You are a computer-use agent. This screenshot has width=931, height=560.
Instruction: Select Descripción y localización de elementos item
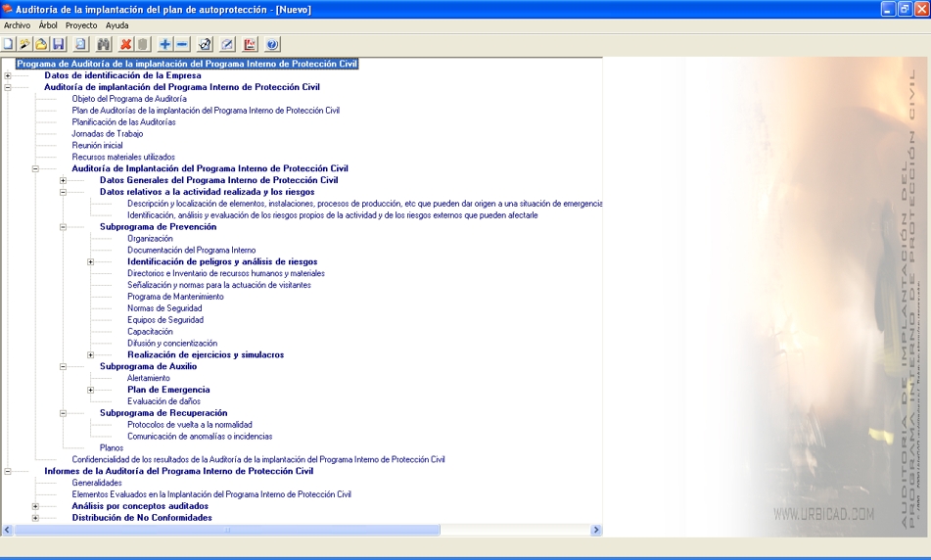364,203
